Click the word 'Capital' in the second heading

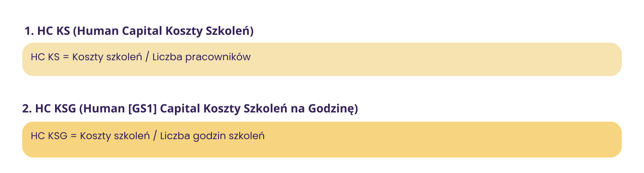[x=180, y=109]
